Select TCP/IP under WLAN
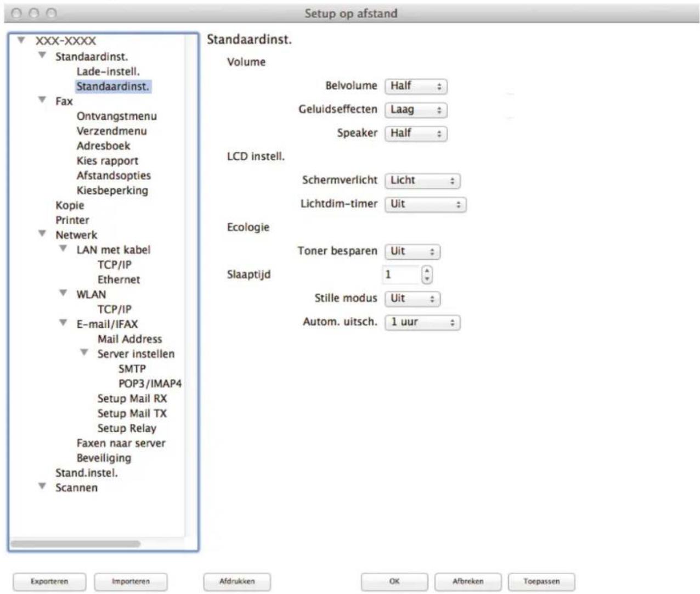Image resolution: width=700 pixels, height=594 pixels. 115,309
